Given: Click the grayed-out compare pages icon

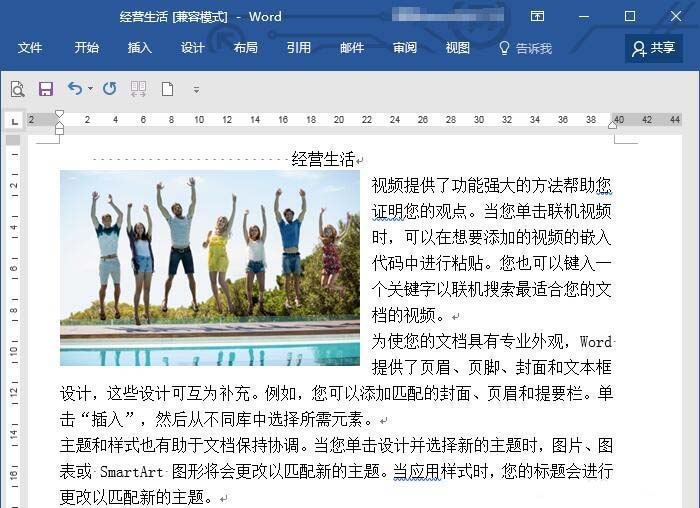Looking at the screenshot, I should point(138,89).
